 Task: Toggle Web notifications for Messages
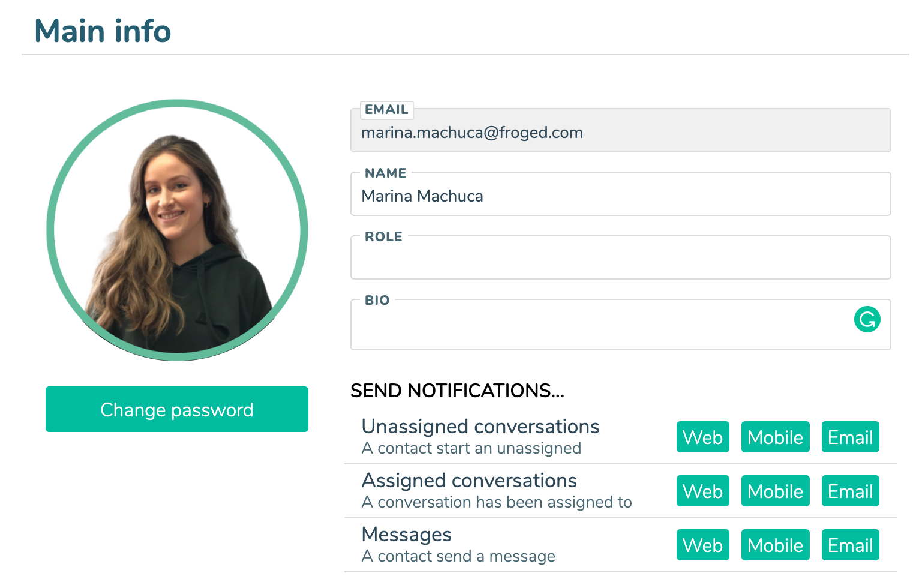pos(702,545)
